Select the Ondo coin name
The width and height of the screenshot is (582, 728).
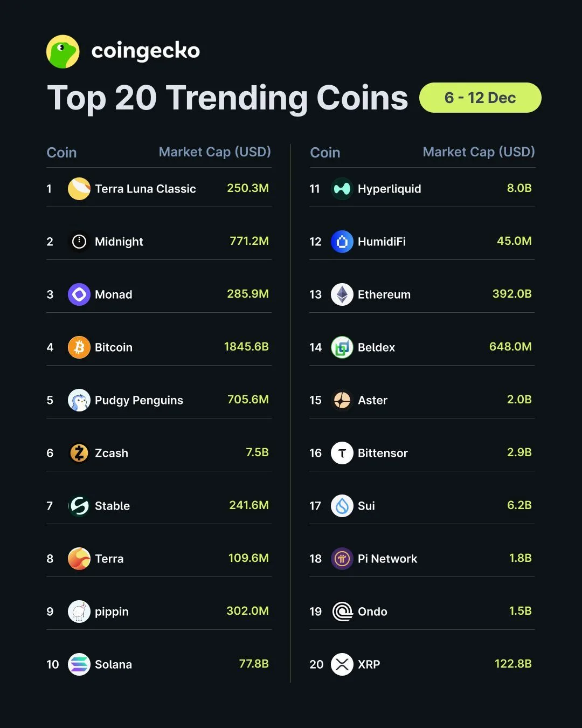point(372,612)
